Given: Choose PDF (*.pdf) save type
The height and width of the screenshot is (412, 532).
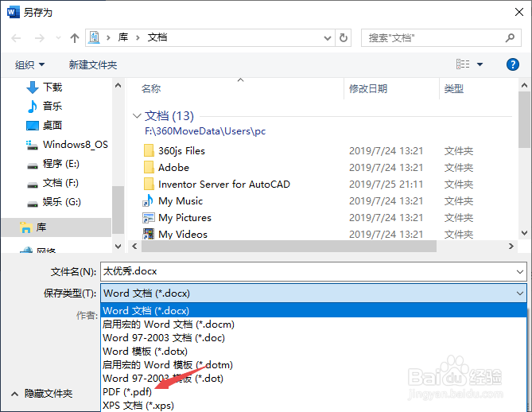Looking at the screenshot, I should (x=313, y=392).
